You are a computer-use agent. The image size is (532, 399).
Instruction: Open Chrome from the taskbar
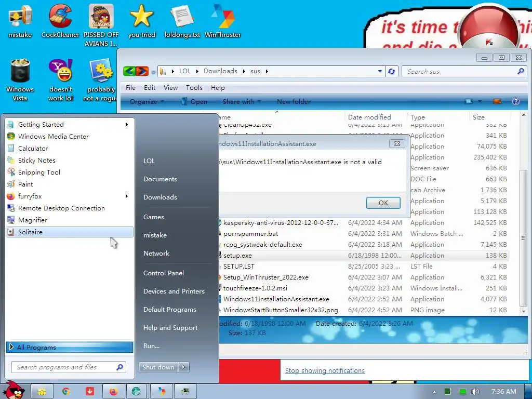[x=66, y=392]
